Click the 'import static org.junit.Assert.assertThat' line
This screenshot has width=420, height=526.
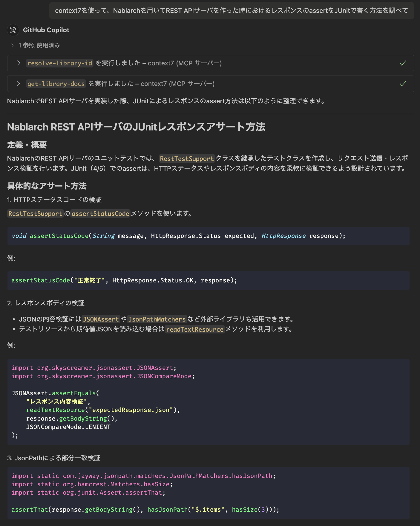(88, 493)
